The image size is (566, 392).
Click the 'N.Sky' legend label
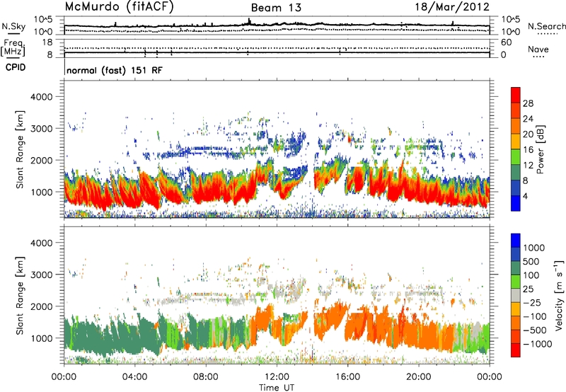(13, 26)
